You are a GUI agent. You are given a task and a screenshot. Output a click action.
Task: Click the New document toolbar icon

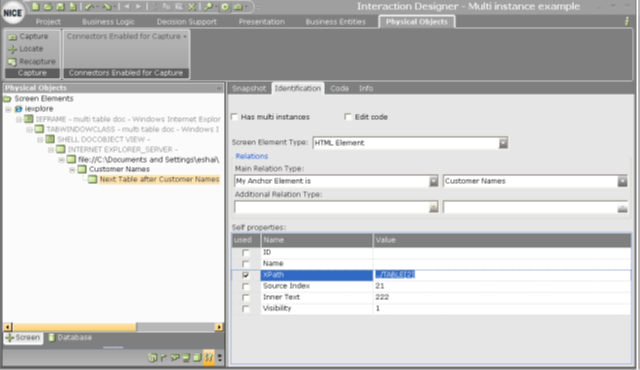36,6
